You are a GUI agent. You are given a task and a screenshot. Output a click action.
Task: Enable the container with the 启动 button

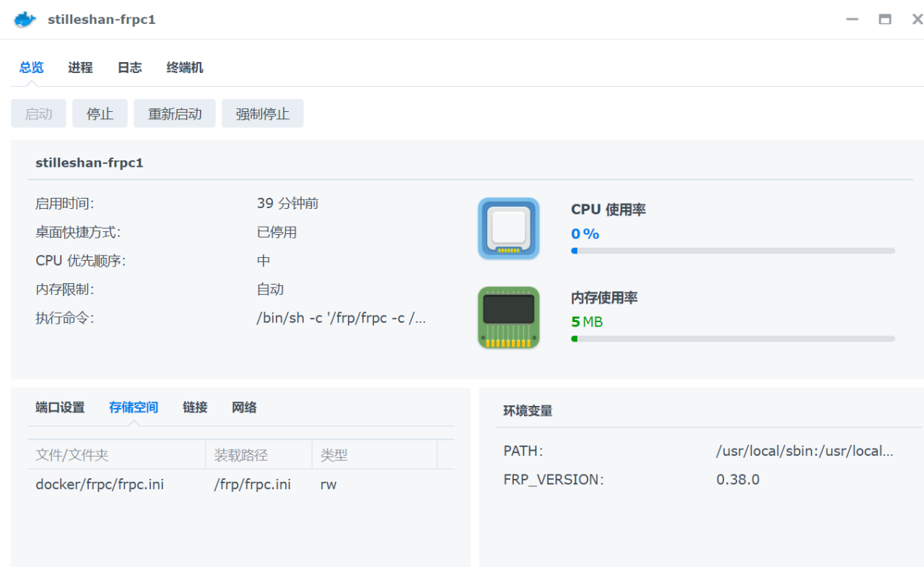[38, 113]
